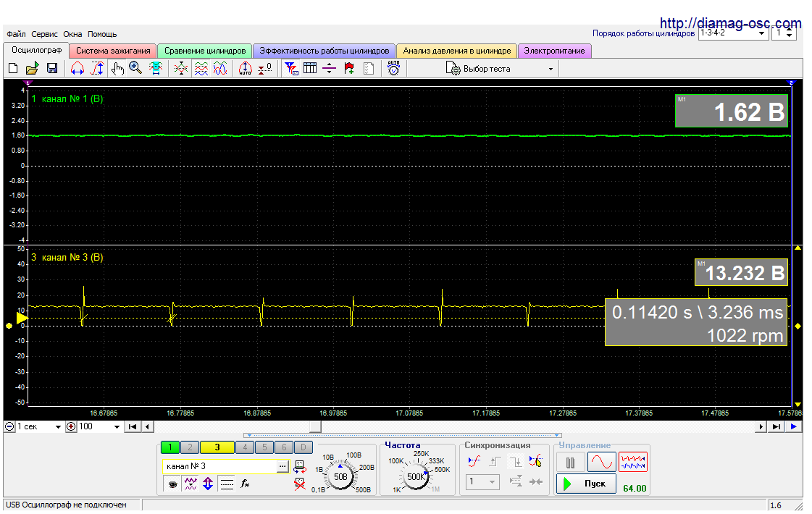Toggle channel 1 green button

[169, 447]
